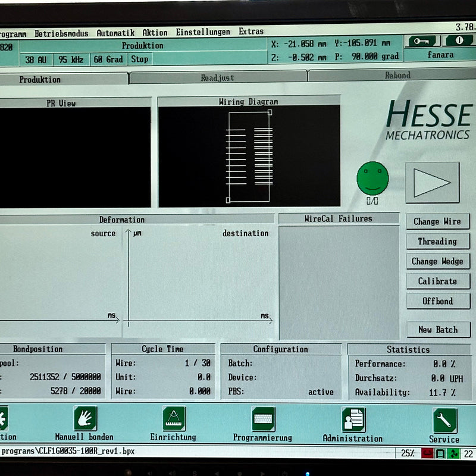
Task: Open the Einstellungen menu
Action: (x=203, y=32)
